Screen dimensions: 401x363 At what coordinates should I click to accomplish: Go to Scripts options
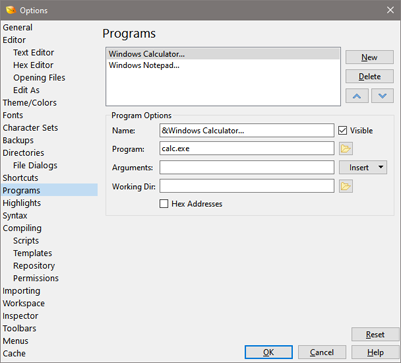(x=26, y=241)
